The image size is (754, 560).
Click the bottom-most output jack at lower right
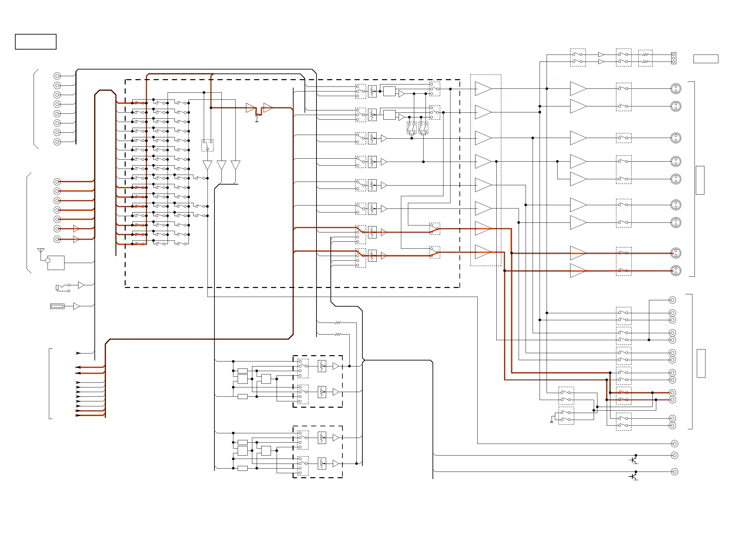674,472
